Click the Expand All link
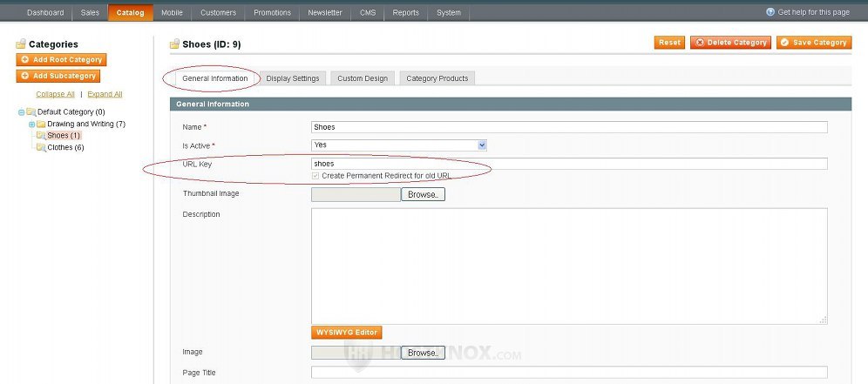 click(105, 94)
